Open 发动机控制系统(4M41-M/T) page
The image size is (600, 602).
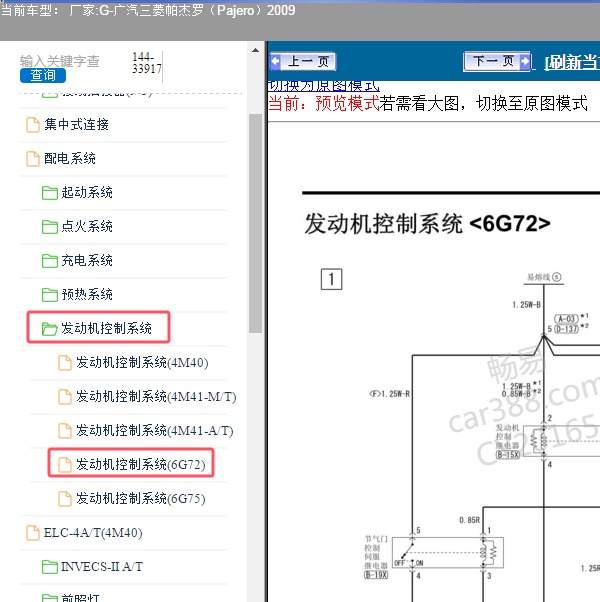[x=156, y=397]
